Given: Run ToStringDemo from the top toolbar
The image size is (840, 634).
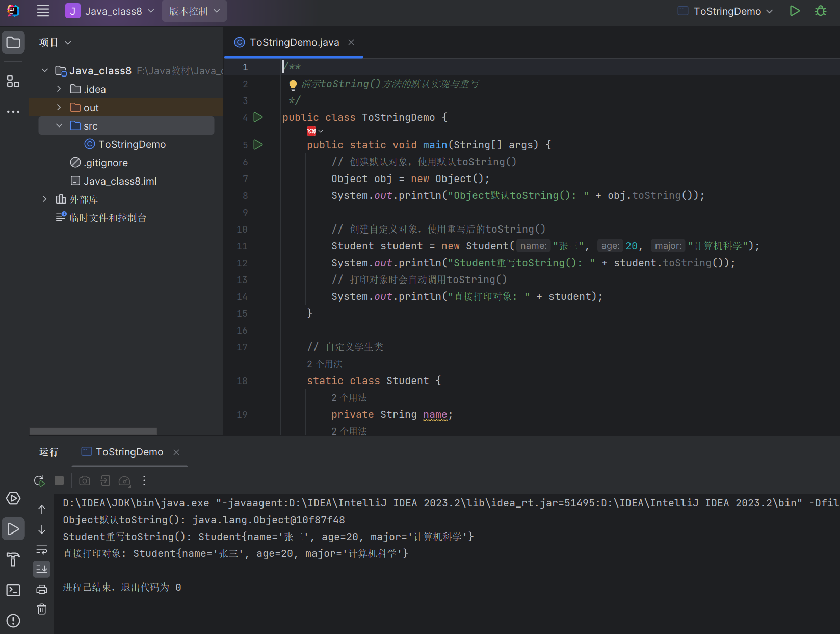Looking at the screenshot, I should click(795, 11).
